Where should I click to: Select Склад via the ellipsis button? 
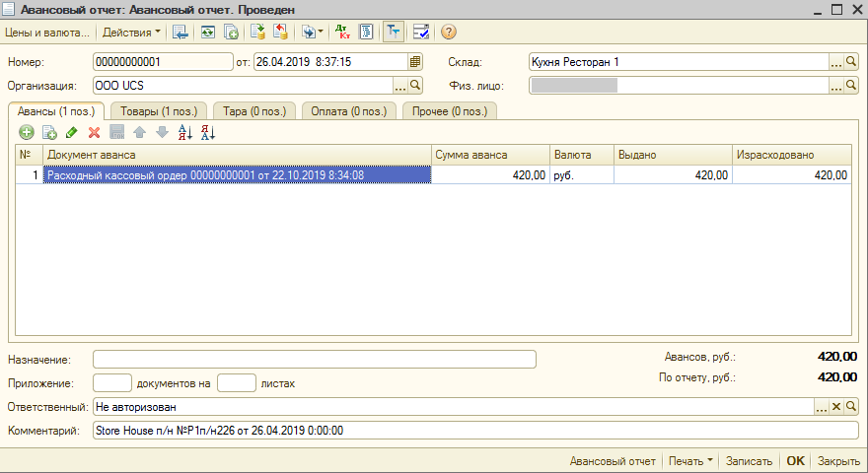pos(836,62)
